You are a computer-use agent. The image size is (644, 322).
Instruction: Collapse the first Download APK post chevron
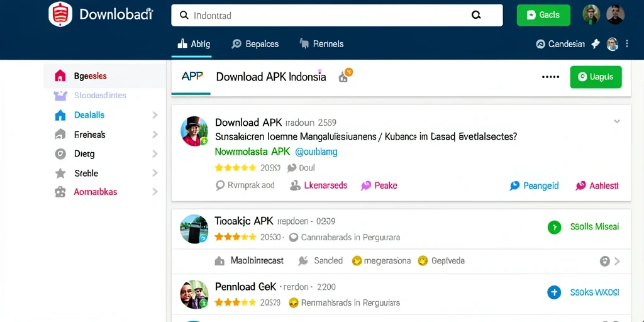pyautogui.click(x=616, y=121)
